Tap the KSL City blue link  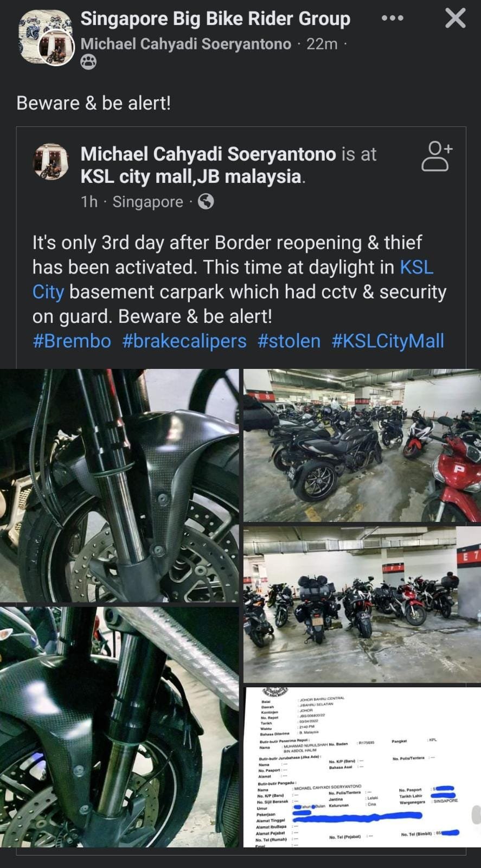pos(233,279)
